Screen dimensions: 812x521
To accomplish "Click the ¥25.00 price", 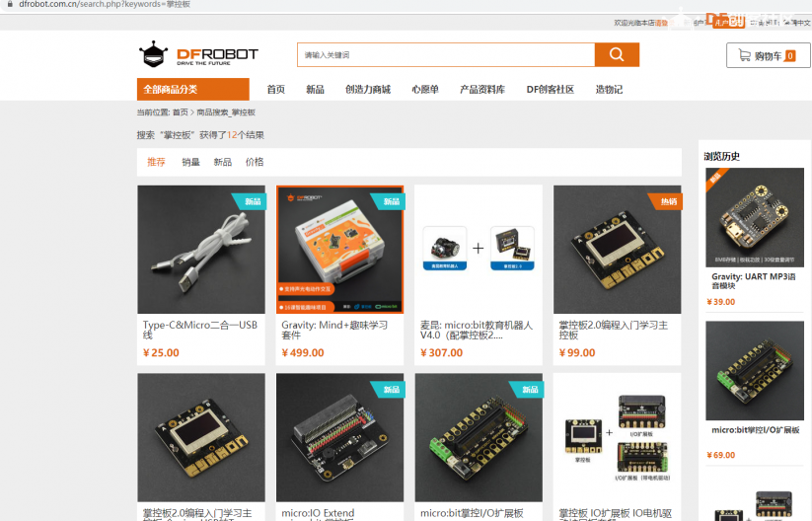I will [x=161, y=352].
